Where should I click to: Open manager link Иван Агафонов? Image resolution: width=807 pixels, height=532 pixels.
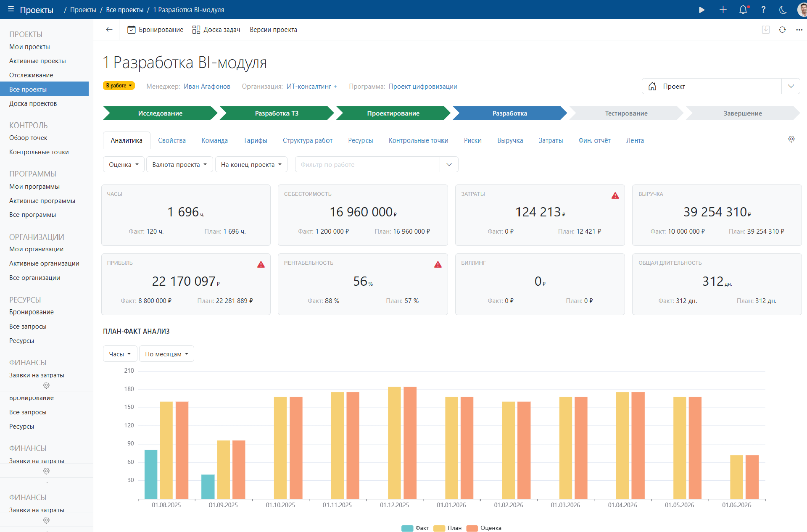point(207,87)
